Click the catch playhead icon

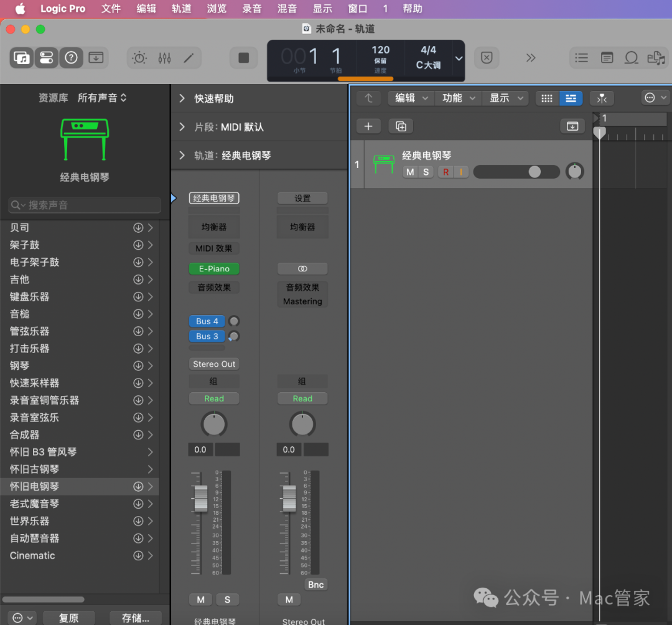(602, 98)
